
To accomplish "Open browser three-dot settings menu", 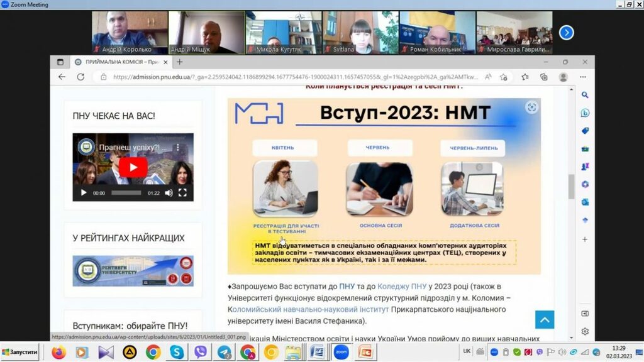I will [583, 77].
